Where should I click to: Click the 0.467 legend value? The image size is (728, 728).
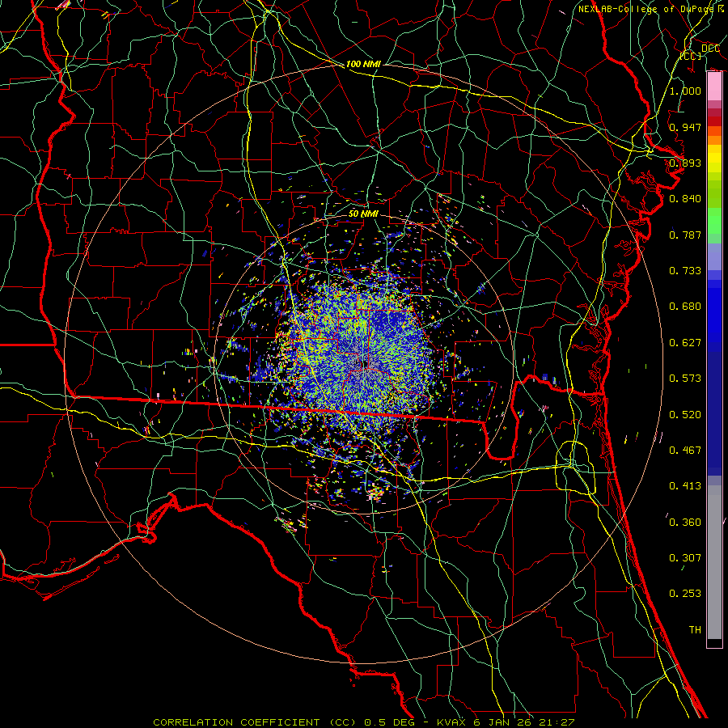685,451
